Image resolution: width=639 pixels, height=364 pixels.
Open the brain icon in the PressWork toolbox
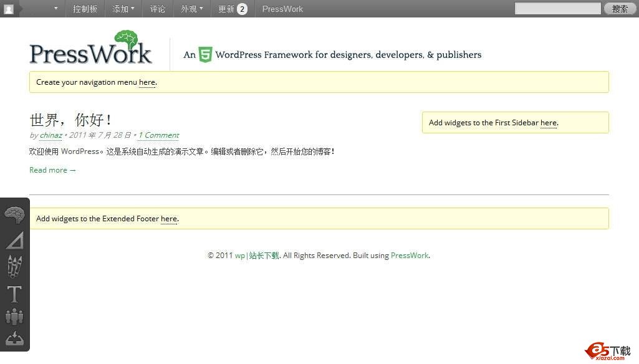(14, 215)
